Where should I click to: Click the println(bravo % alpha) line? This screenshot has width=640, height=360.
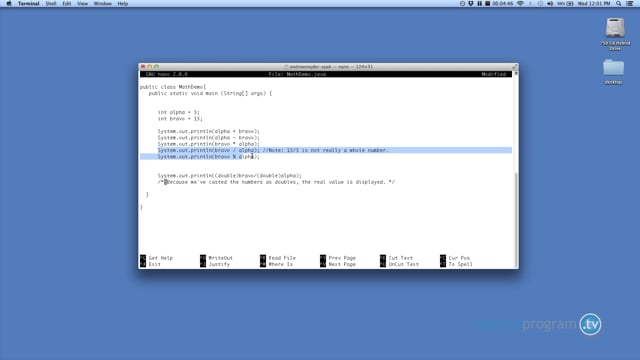(209, 157)
